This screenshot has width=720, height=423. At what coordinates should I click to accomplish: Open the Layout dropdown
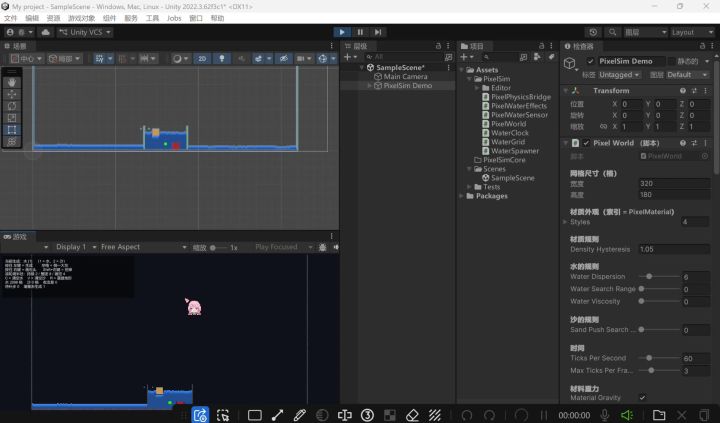click(692, 32)
